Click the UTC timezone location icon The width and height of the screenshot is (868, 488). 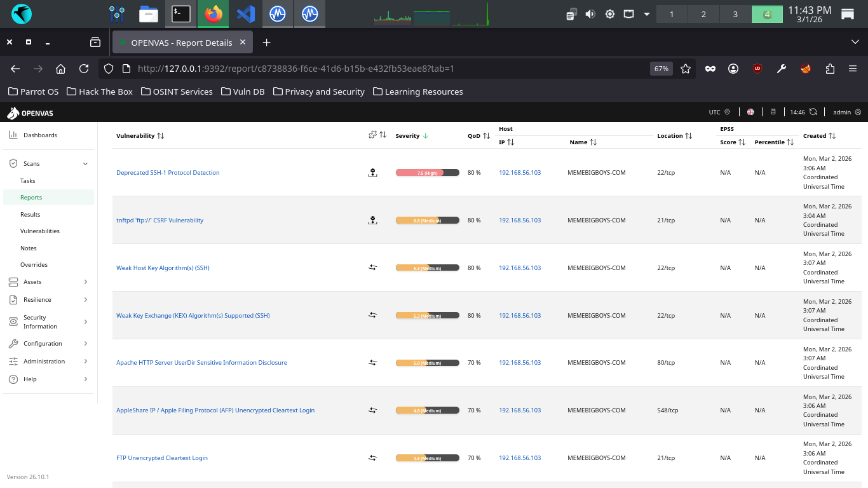click(728, 112)
